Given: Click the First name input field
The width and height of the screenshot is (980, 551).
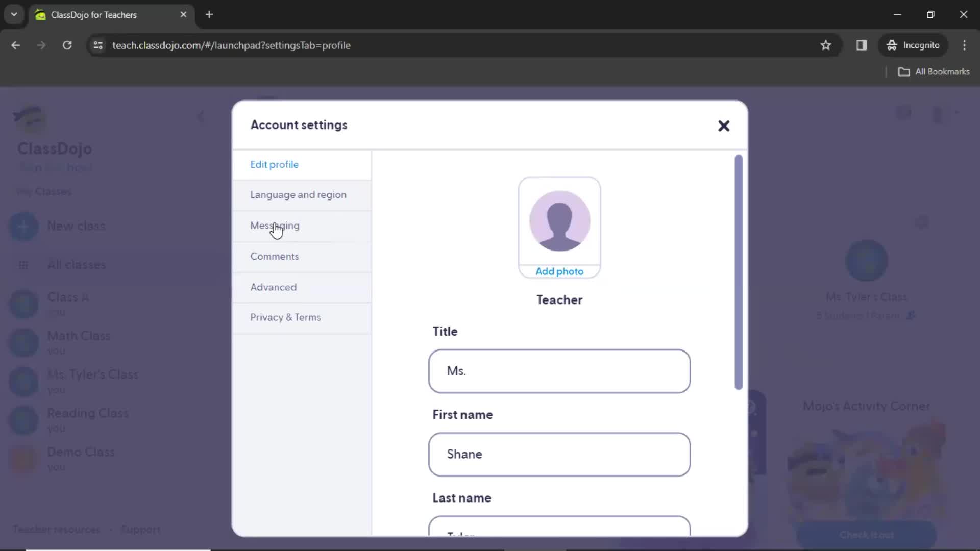Looking at the screenshot, I should (559, 454).
